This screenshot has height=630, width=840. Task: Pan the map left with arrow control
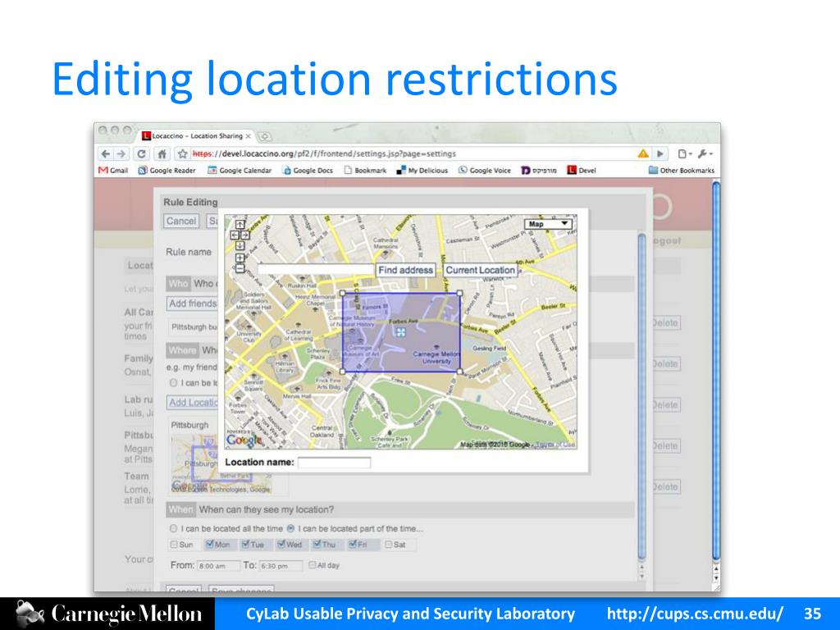point(235,235)
